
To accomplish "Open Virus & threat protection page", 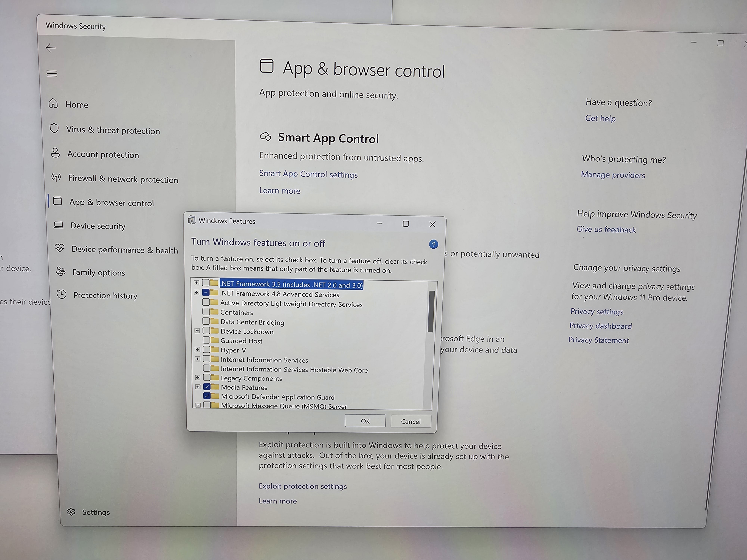I will (113, 130).
